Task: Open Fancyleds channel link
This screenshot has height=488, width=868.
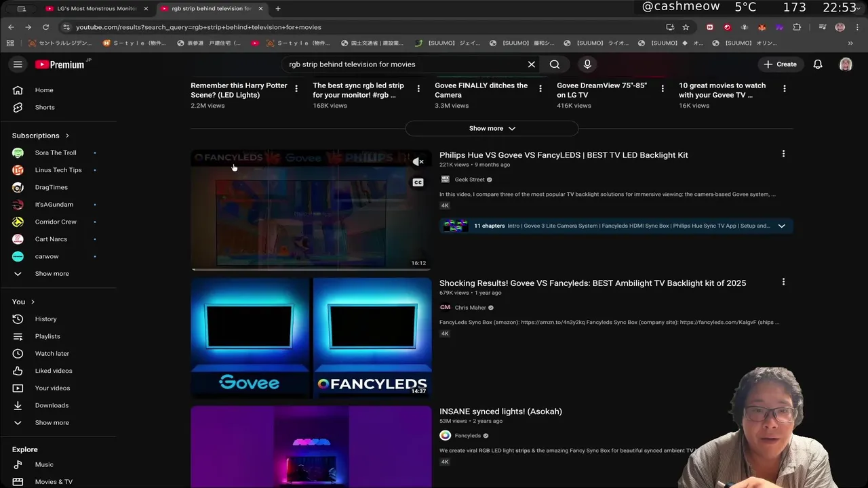Action: pyautogui.click(x=467, y=436)
